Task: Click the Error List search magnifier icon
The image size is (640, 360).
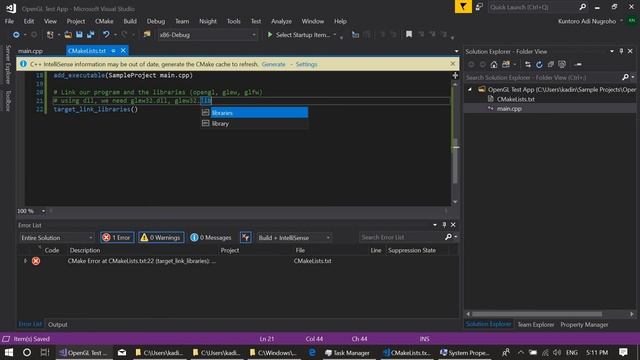Action: click(448, 237)
